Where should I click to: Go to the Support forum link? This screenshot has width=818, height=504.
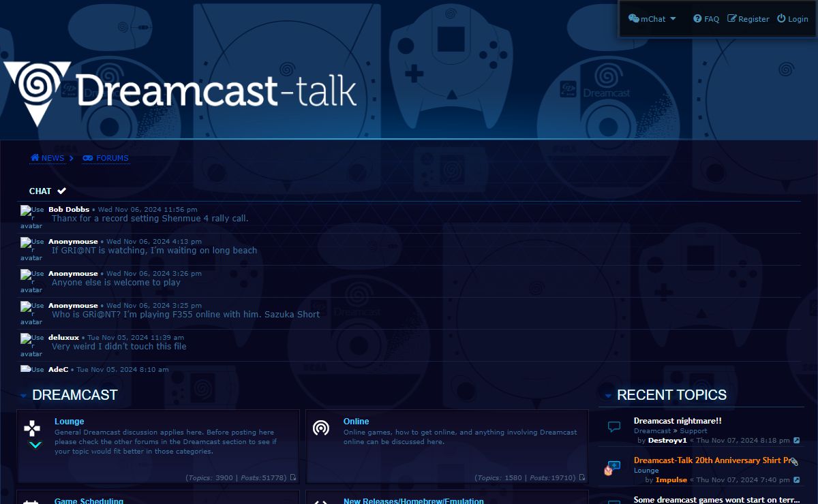point(693,431)
